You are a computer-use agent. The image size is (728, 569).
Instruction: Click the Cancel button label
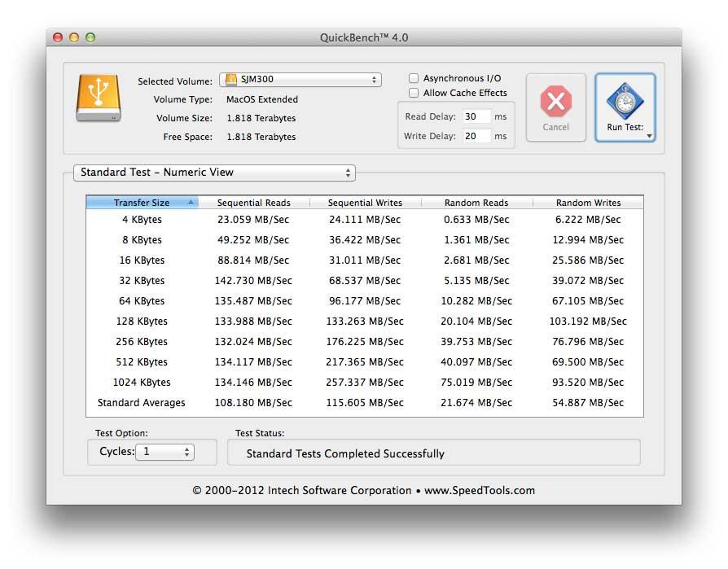pos(555,127)
